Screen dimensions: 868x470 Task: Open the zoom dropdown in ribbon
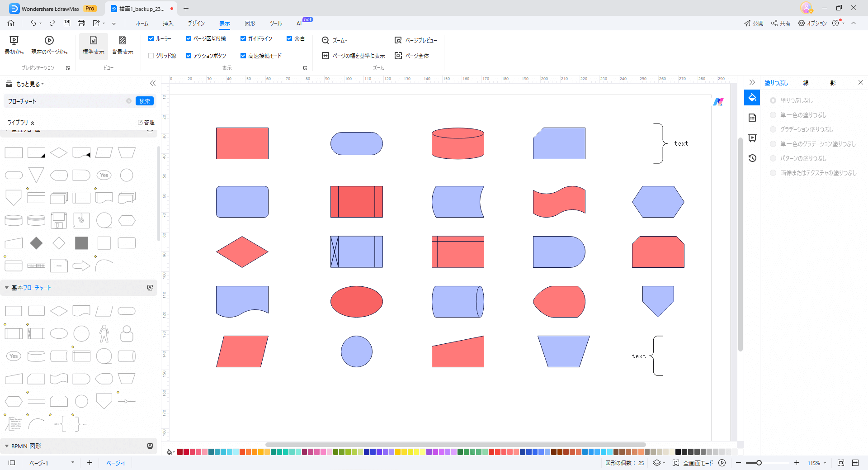[335, 40]
